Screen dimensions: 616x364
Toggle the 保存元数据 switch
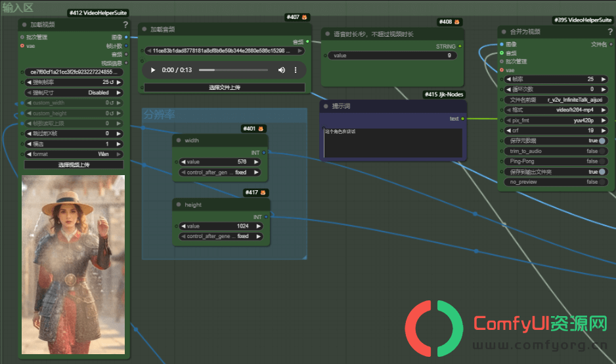tap(602, 141)
